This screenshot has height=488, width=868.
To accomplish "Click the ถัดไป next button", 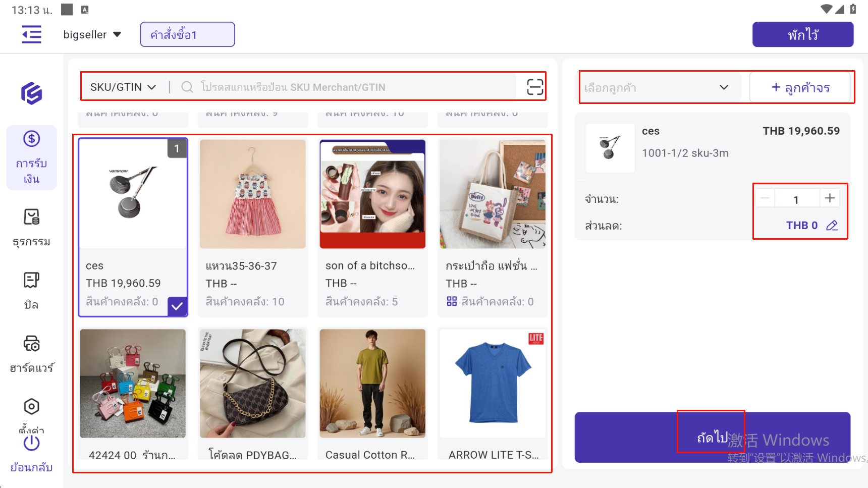I will [x=712, y=437].
